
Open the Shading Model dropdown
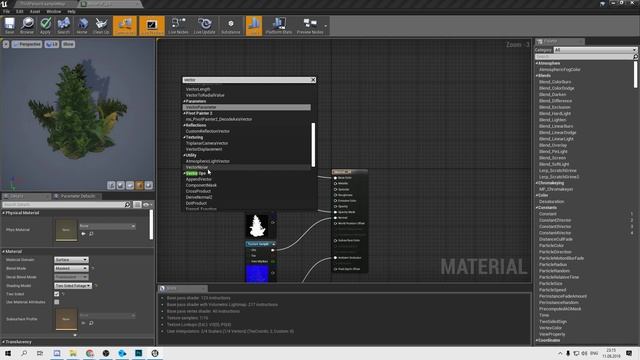coord(73,286)
